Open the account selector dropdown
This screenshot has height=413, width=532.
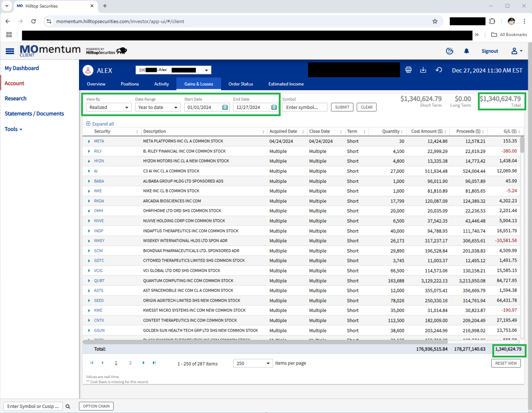[x=173, y=70]
